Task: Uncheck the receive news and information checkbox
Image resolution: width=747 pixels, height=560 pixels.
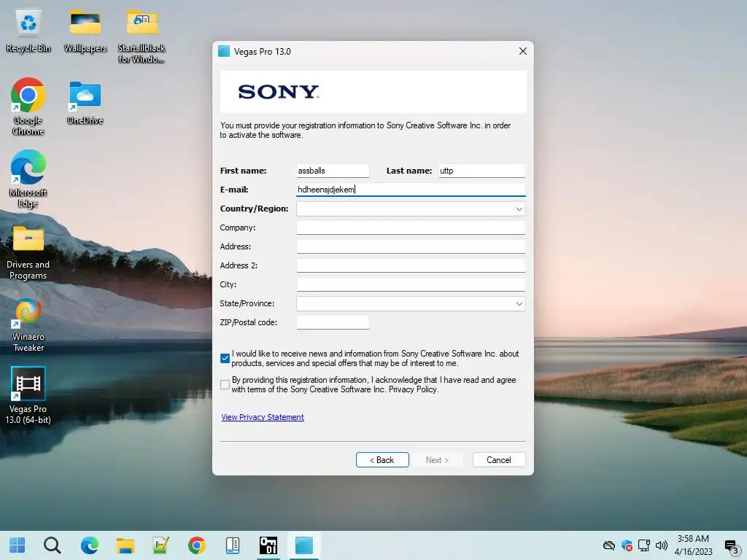Action: [x=225, y=358]
